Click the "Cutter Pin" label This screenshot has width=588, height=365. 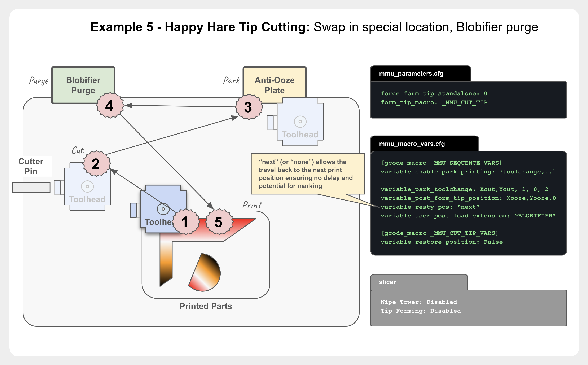point(31,166)
